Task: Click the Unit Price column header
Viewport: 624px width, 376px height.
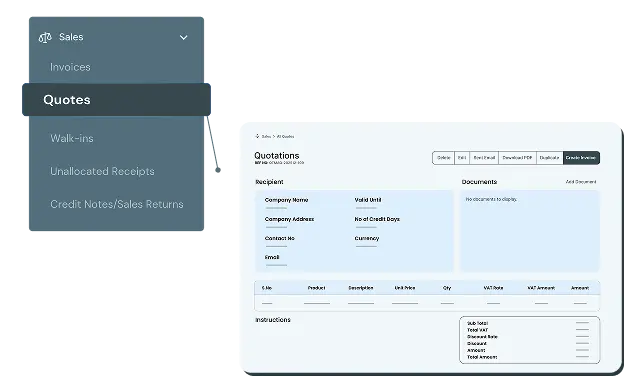Action: point(405,288)
